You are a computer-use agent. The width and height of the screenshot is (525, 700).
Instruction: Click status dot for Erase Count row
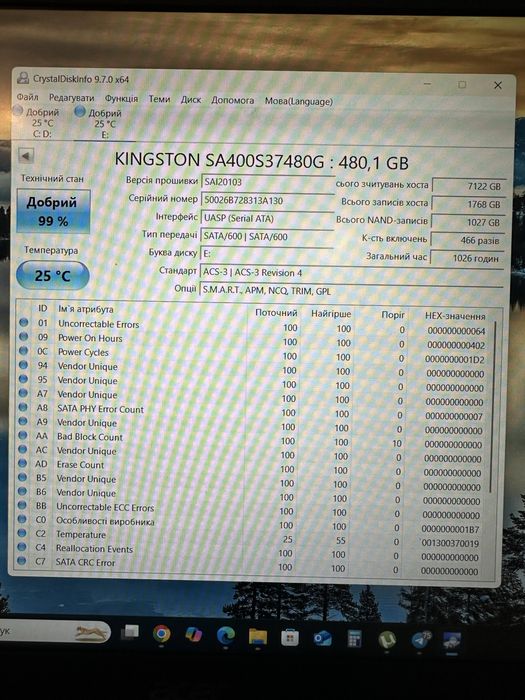tap(22, 463)
